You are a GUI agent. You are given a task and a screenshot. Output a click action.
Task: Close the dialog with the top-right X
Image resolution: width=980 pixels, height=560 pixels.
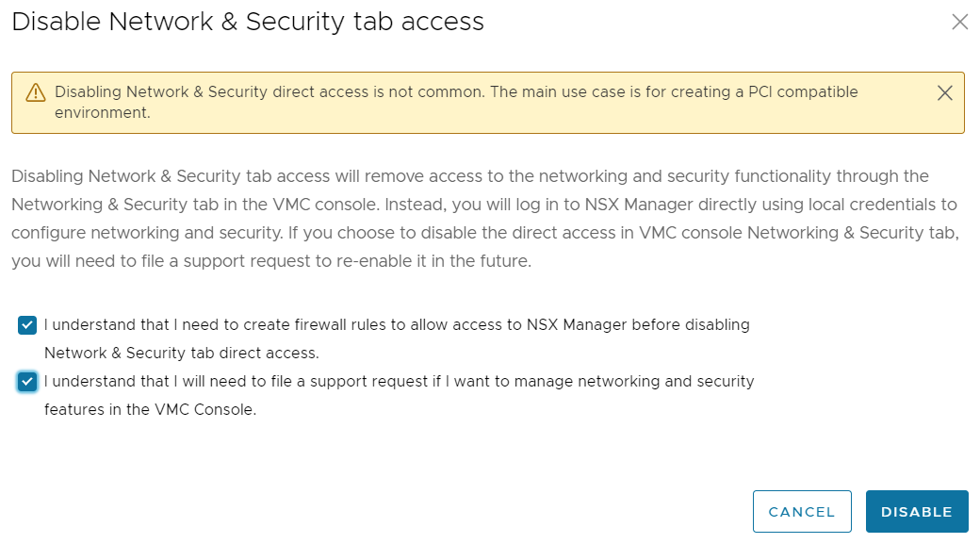[x=959, y=22]
